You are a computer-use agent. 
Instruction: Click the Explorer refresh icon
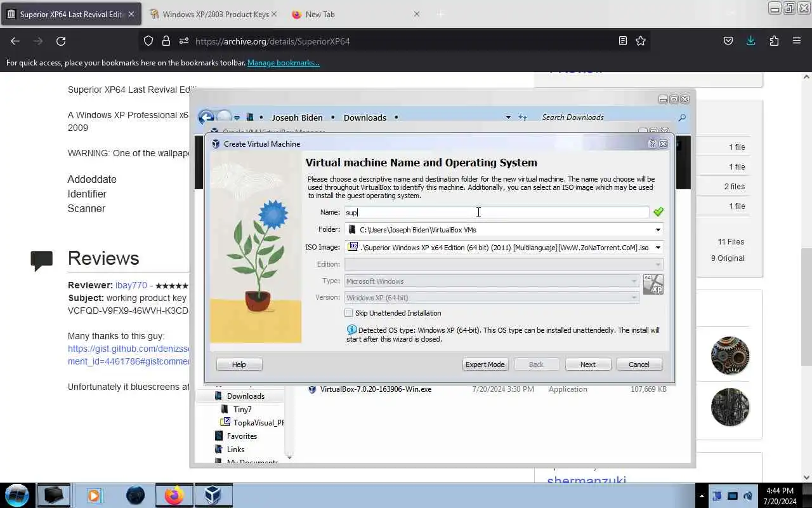click(x=523, y=117)
